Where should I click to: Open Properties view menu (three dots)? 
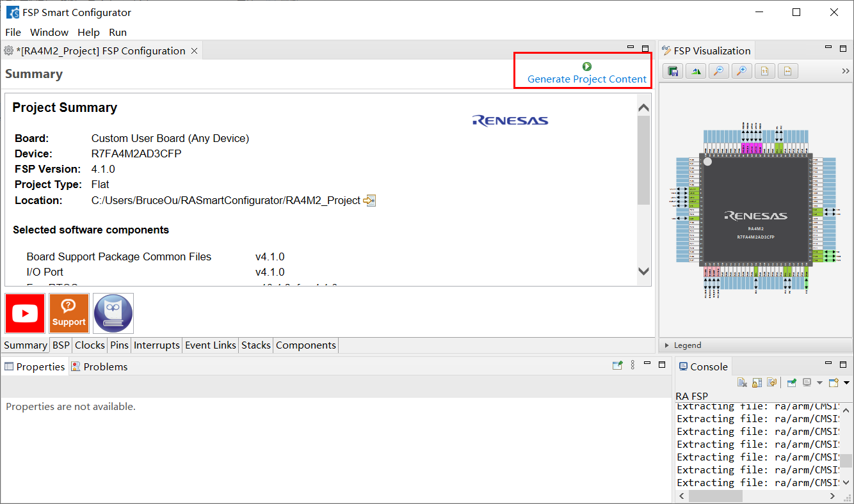pos(632,365)
